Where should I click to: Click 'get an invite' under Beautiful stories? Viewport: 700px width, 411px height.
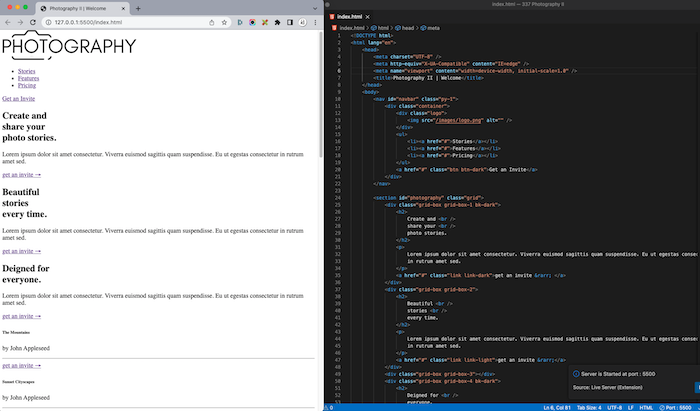(x=21, y=251)
